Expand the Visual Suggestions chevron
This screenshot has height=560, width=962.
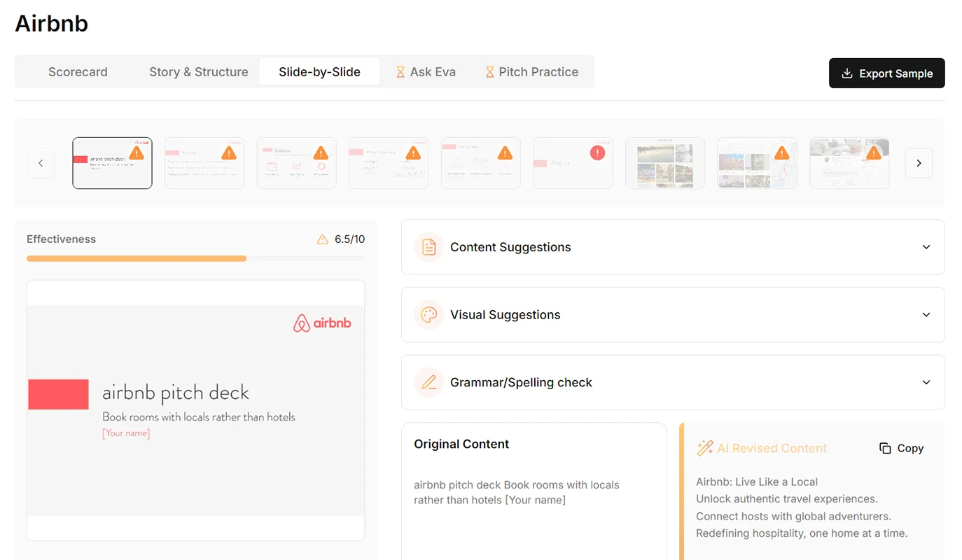(926, 315)
